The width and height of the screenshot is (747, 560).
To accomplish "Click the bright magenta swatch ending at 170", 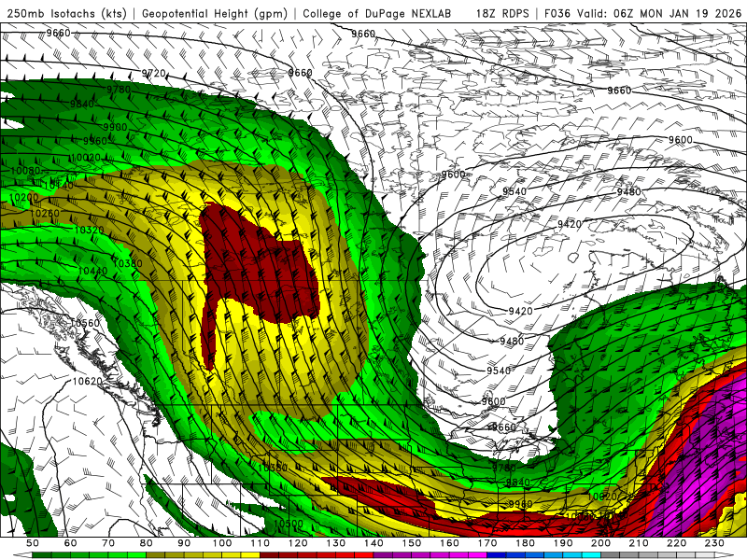I will point(478,555).
